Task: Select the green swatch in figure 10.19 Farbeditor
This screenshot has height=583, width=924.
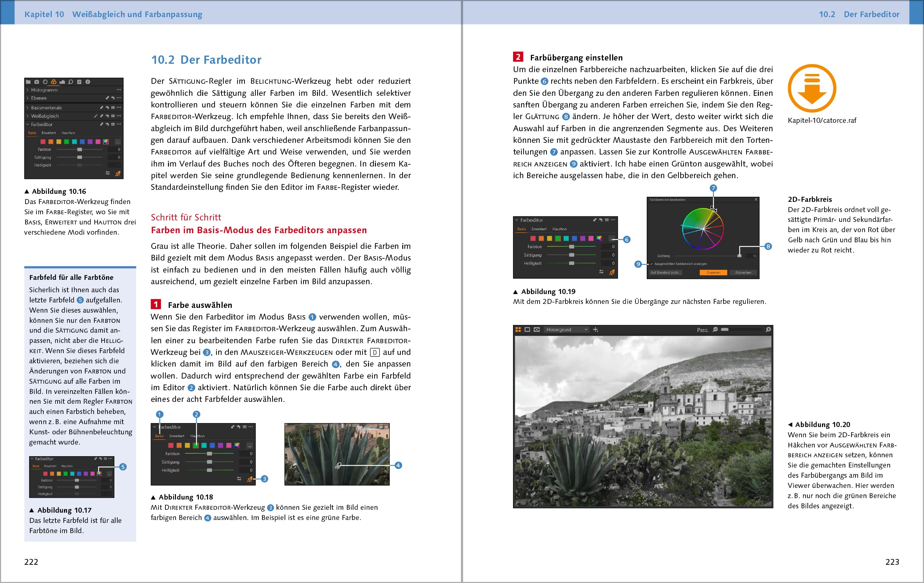Action: [557, 238]
